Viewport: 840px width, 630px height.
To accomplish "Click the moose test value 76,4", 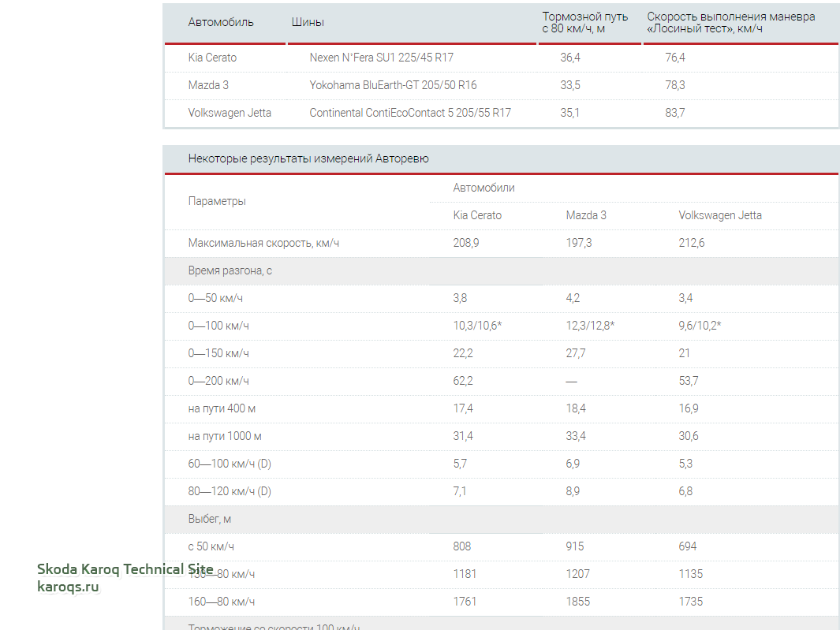I will 675,58.
